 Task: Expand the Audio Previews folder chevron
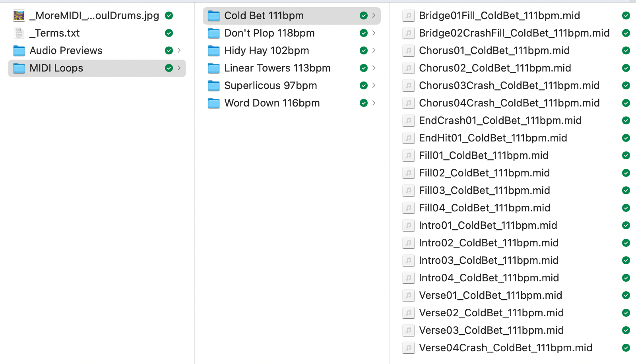179,50
